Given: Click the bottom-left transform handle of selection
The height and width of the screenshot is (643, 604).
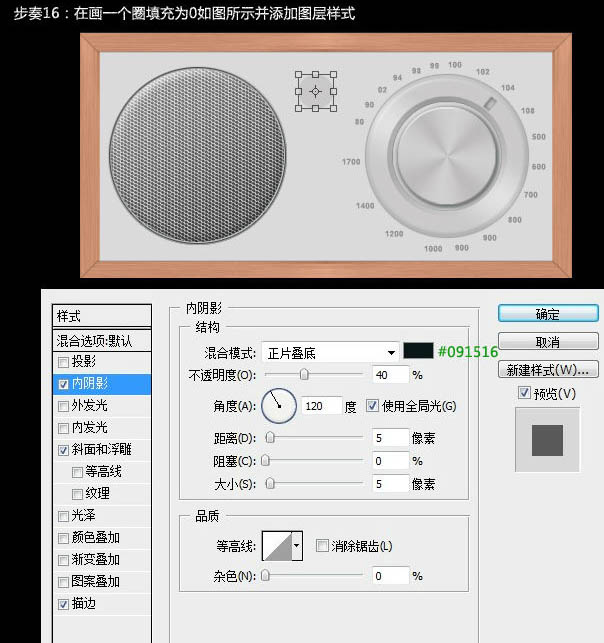Looking at the screenshot, I should [299, 108].
